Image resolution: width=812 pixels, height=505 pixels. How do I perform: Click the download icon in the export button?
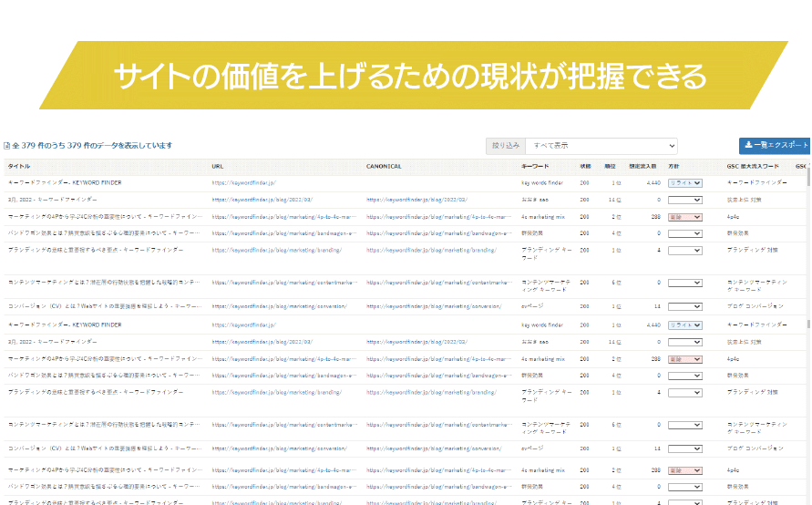point(748,146)
